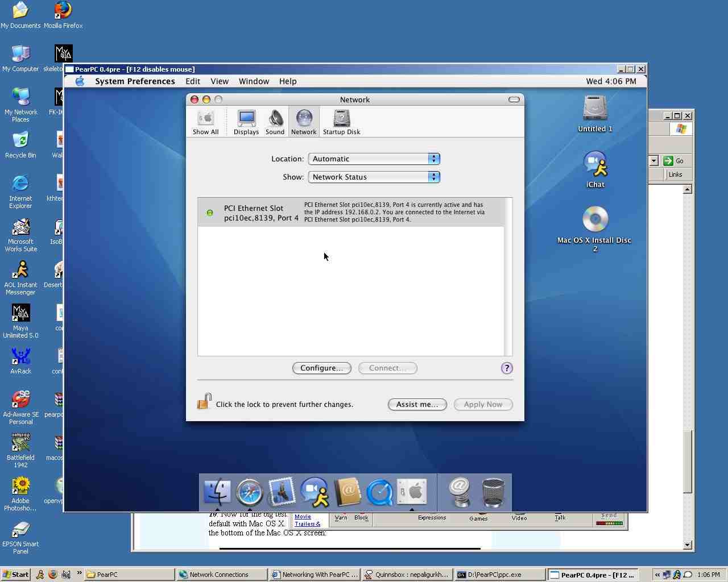The height and width of the screenshot is (582, 728).
Task: Expand hidden system tray icons
Action: point(657,575)
